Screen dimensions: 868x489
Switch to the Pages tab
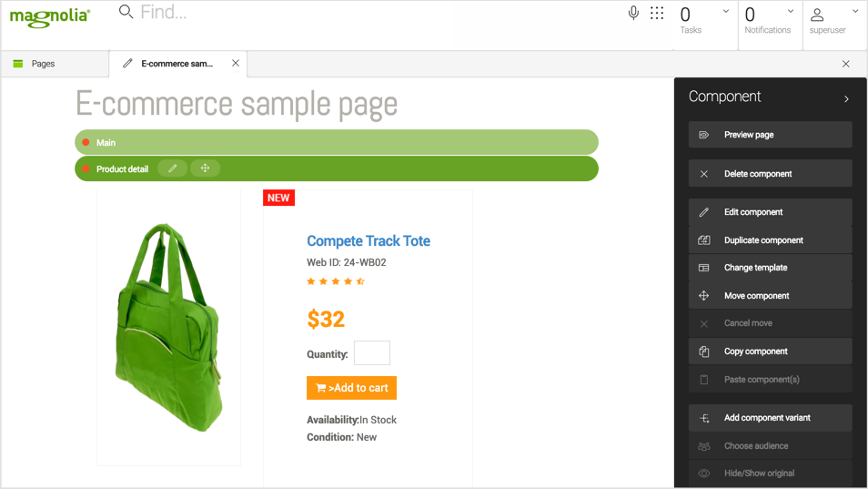coord(43,64)
